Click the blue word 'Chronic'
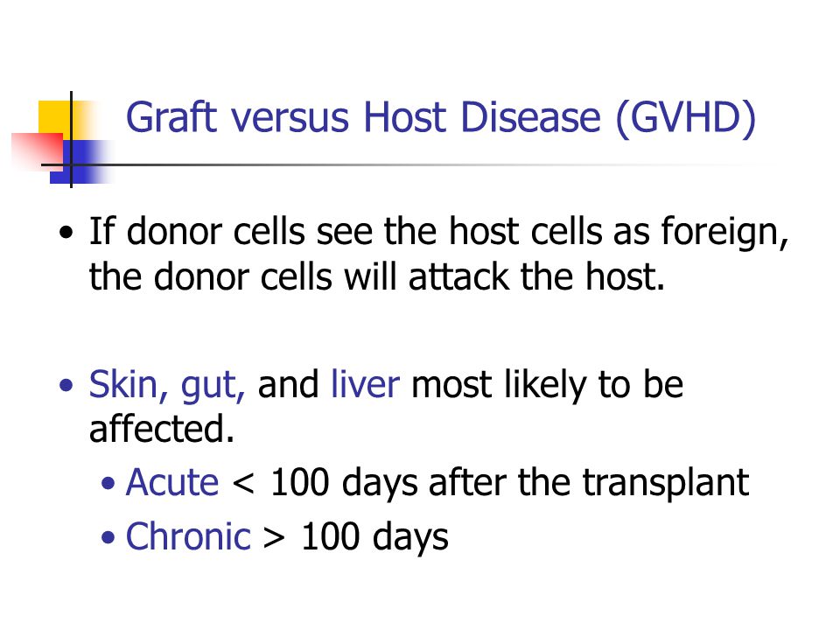The image size is (840, 630). [188, 536]
